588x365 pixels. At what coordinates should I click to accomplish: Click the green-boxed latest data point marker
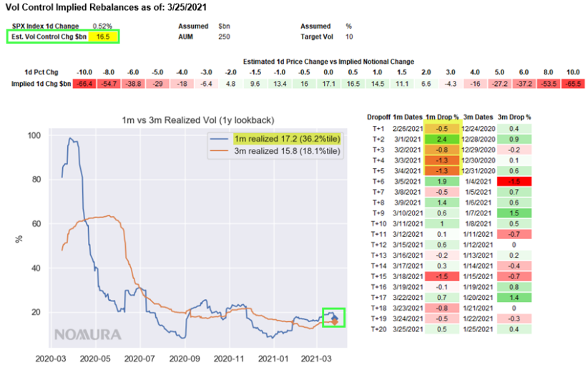tap(334, 317)
